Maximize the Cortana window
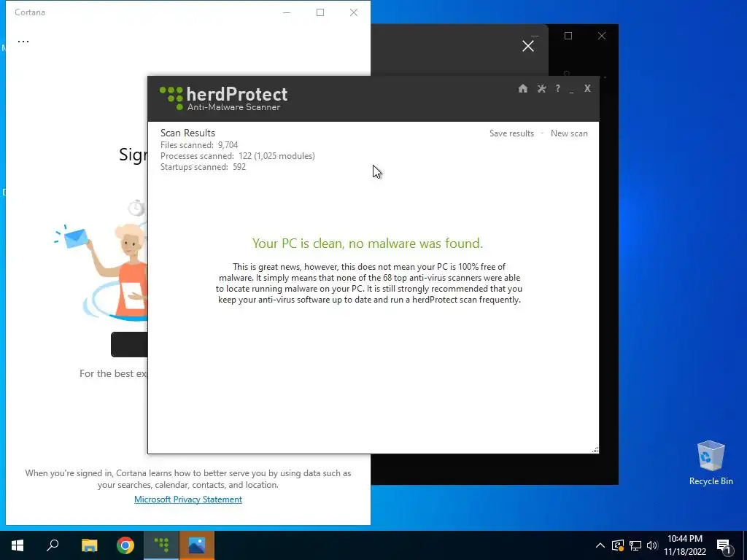The height and width of the screenshot is (560, 747). pyautogui.click(x=320, y=12)
